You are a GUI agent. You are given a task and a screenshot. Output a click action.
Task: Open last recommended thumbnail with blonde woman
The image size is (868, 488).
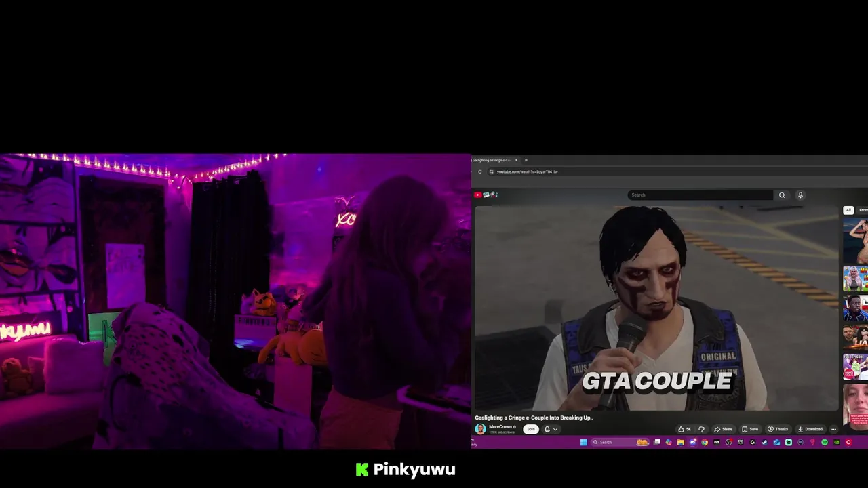(855, 407)
